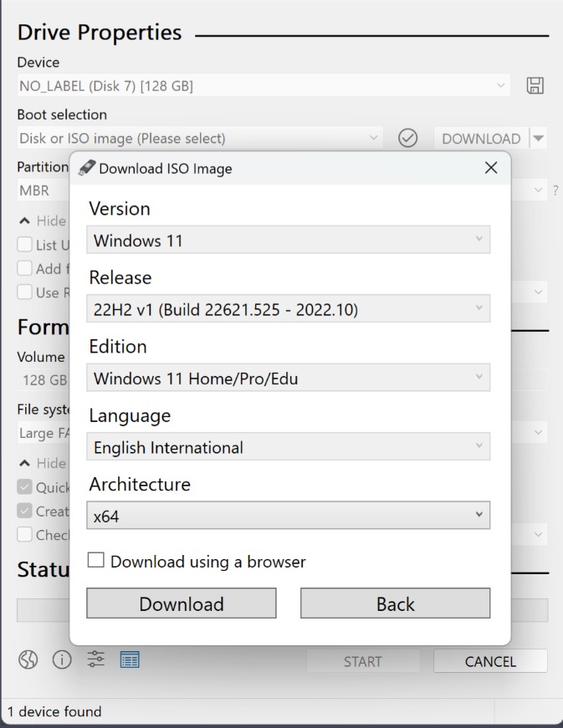Click the save disk image icon next to Device

(535, 85)
